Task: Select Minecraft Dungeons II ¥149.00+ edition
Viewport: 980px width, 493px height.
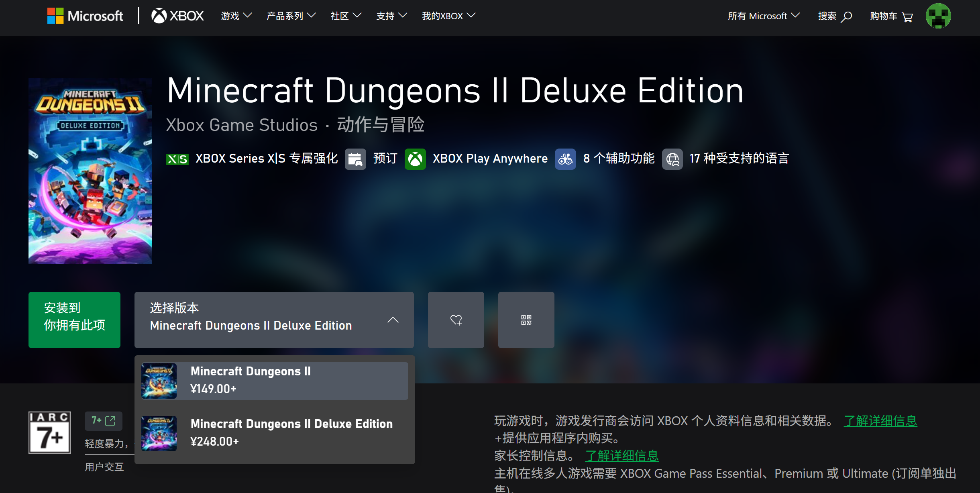Action: tap(275, 381)
